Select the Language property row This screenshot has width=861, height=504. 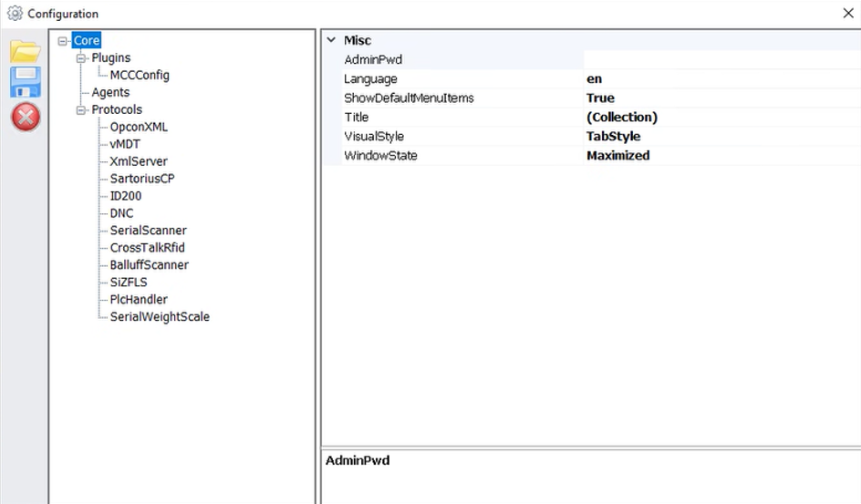370,79
